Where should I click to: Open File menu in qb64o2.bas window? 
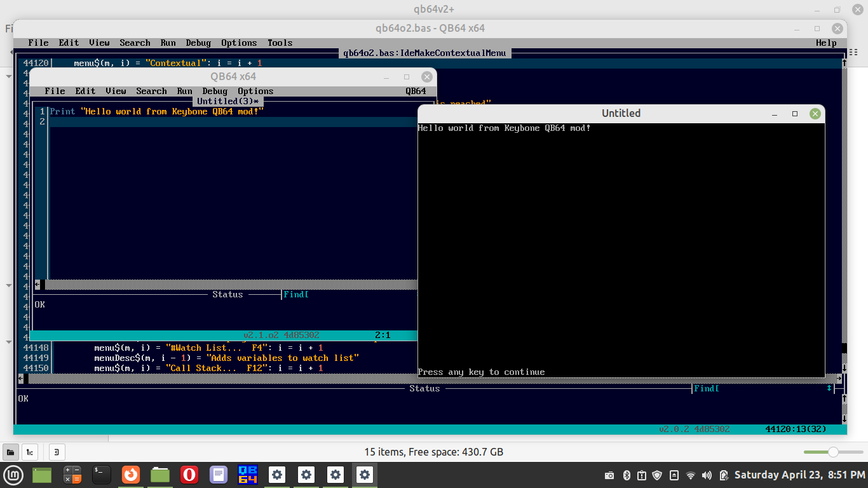(x=38, y=43)
